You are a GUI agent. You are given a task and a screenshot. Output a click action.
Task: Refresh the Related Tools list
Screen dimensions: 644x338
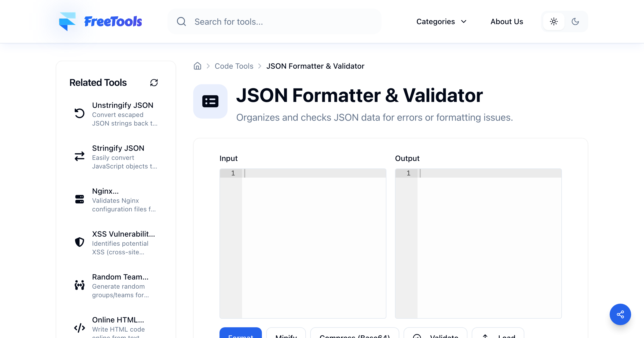point(154,83)
